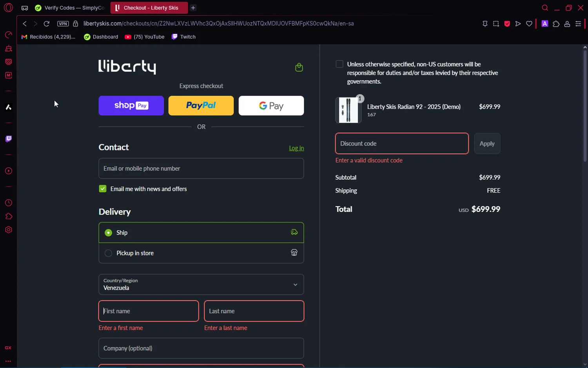Apply the discount code
Screen dimensions: 588x368
[x=487, y=144]
